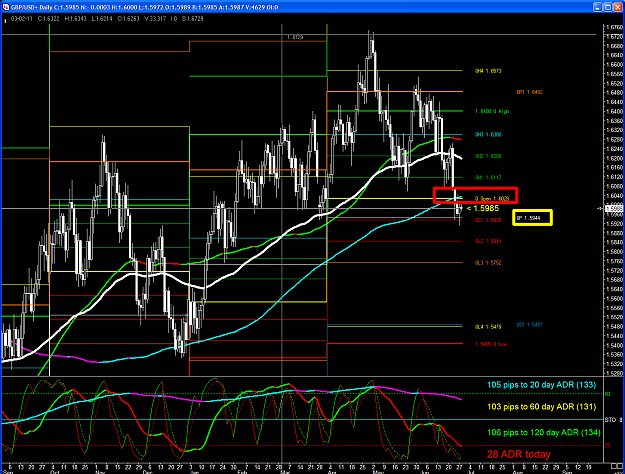
Task: Click the left small square icon at bottom-right corner
Action: 614,466
